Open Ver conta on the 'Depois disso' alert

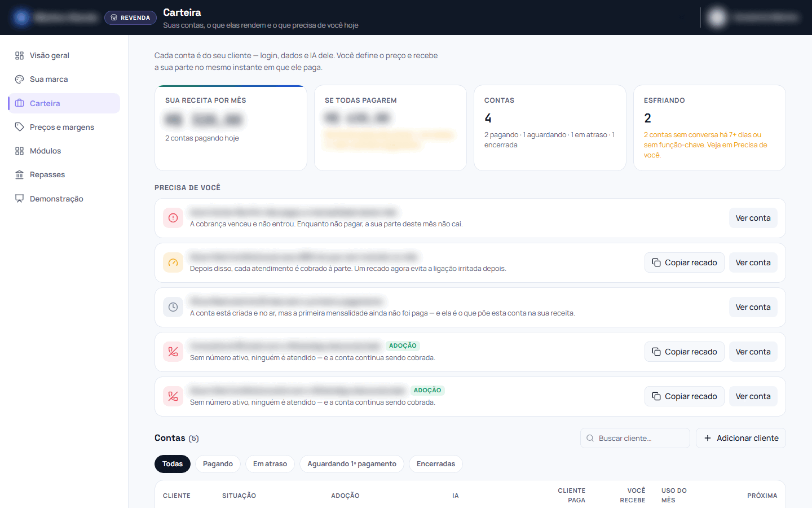point(753,262)
